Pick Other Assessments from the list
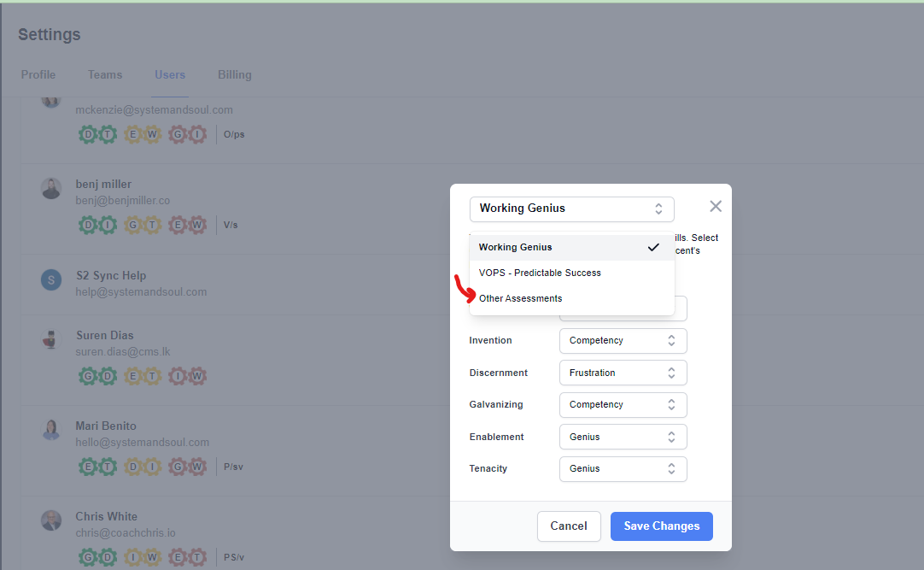The width and height of the screenshot is (924, 570). click(571, 298)
